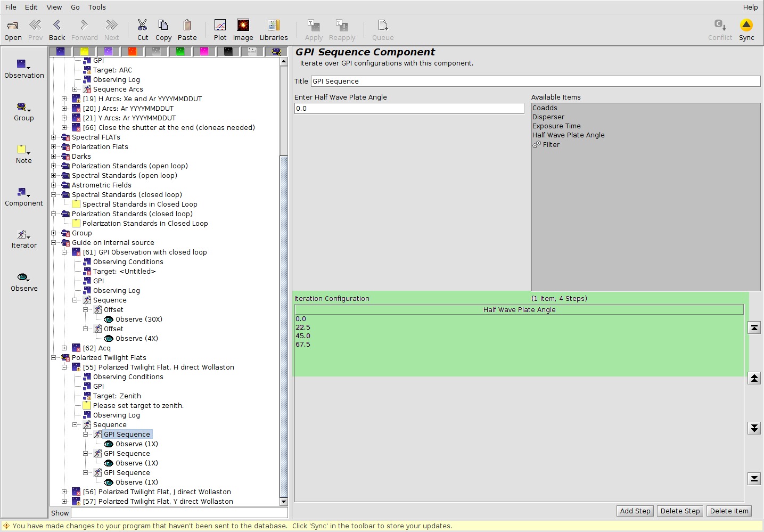Click the Paste clipboard icon
Viewport: 764px width, 532px height.
[x=187, y=25]
